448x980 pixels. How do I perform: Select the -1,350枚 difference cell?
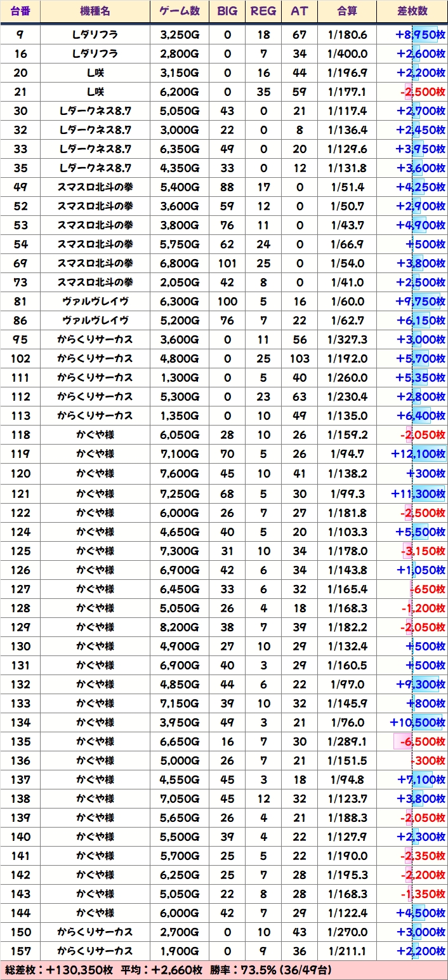pyautogui.click(x=412, y=894)
